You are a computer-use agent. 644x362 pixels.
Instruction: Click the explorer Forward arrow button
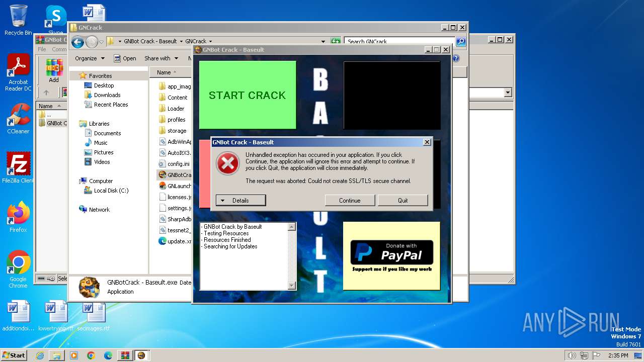[92, 42]
